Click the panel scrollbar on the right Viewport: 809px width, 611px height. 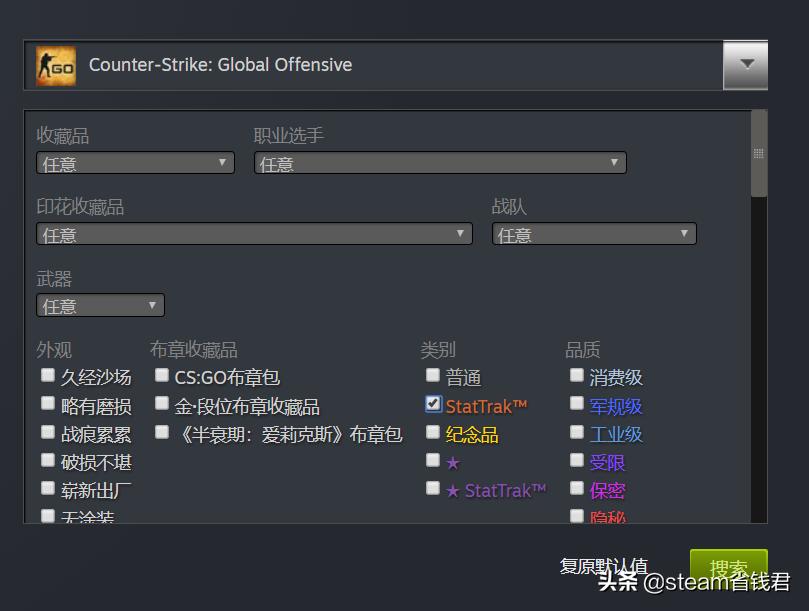tap(757, 150)
